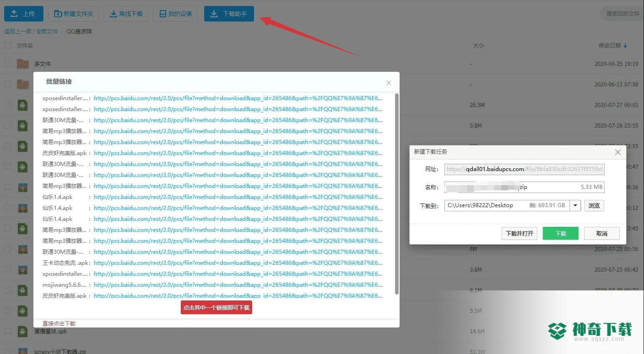Screen dimensions: 644x354
Task: Click the 2020-07-25 00:56 date cell
Action: [616, 249]
